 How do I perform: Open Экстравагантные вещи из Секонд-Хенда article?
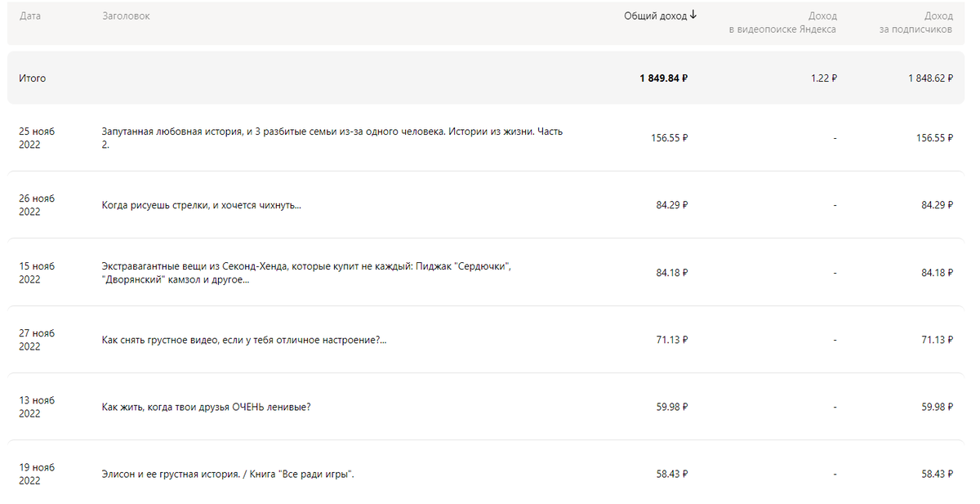tap(306, 273)
